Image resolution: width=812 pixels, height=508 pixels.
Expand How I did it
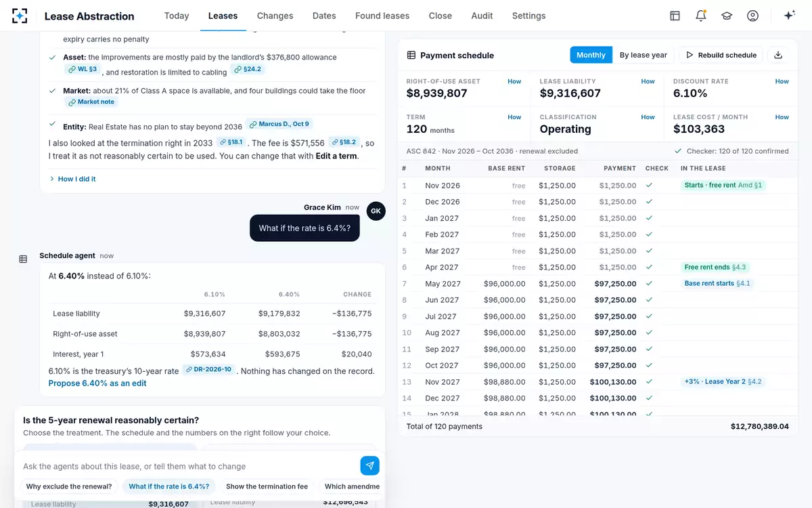tap(72, 179)
